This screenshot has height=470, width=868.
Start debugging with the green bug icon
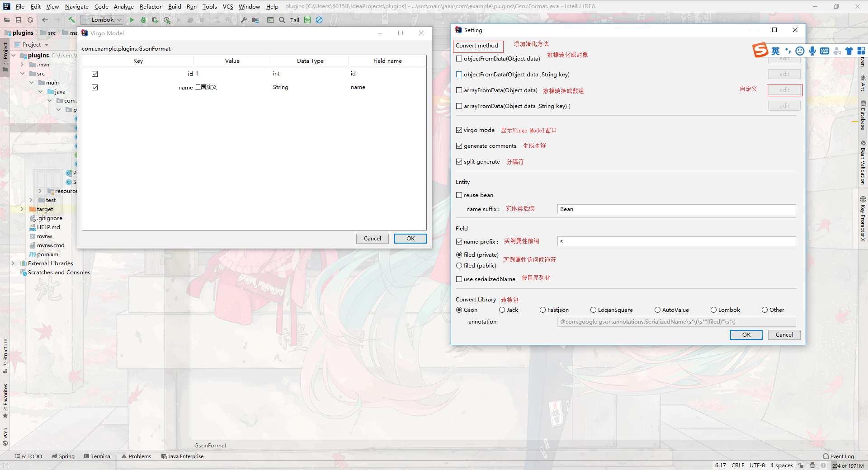[x=143, y=20]
